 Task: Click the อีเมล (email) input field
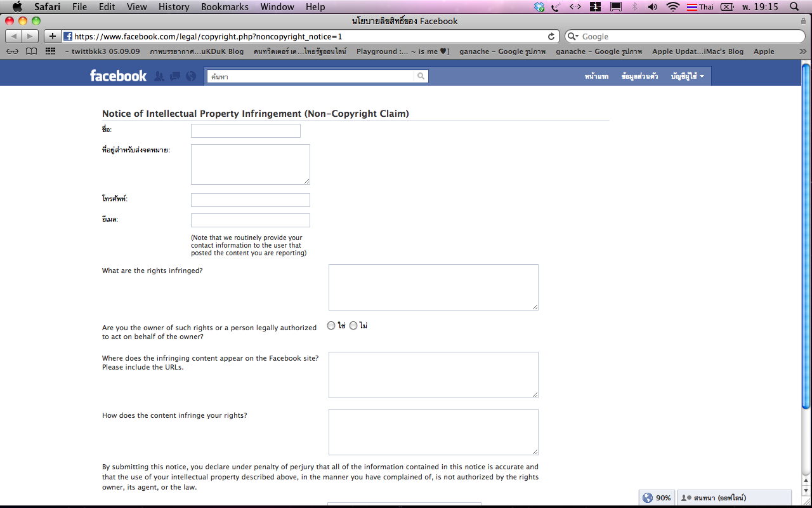tap(251, 220)
